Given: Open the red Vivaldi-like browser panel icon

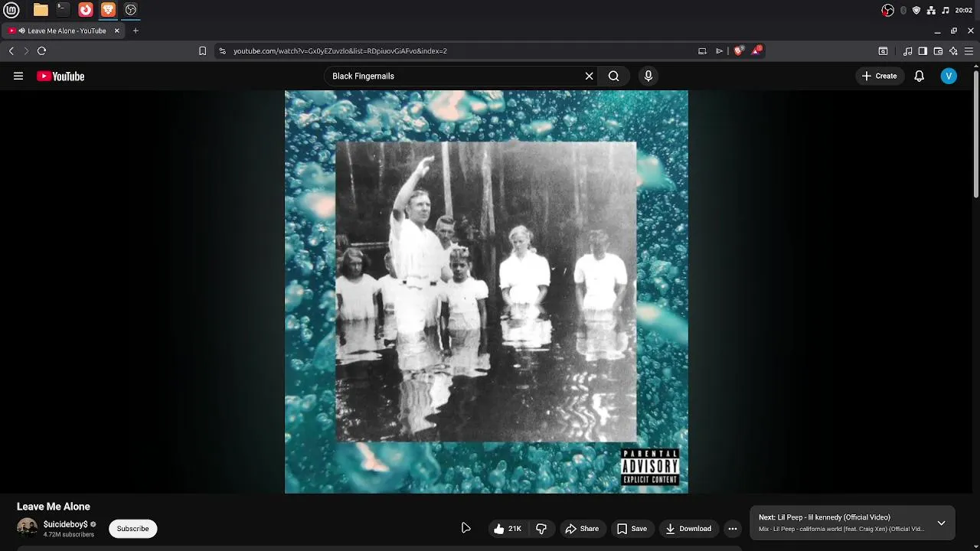Looking at the screenshot, I should (x=86, y=10).
